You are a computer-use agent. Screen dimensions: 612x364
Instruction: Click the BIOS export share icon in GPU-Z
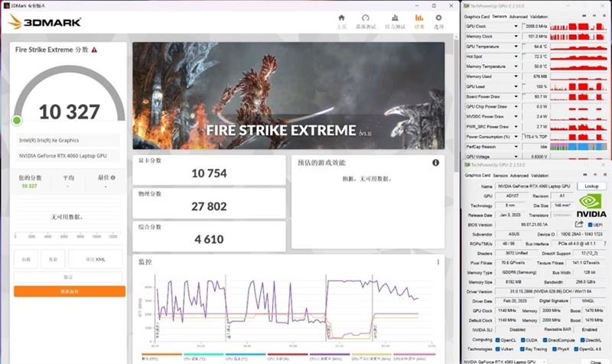579,224
